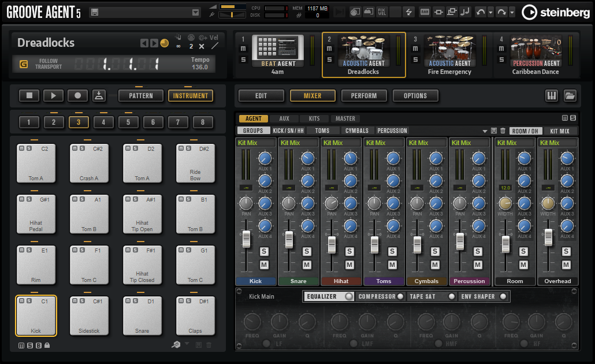Click the RAM save icon
595x364 pixels.
point(425,12)
